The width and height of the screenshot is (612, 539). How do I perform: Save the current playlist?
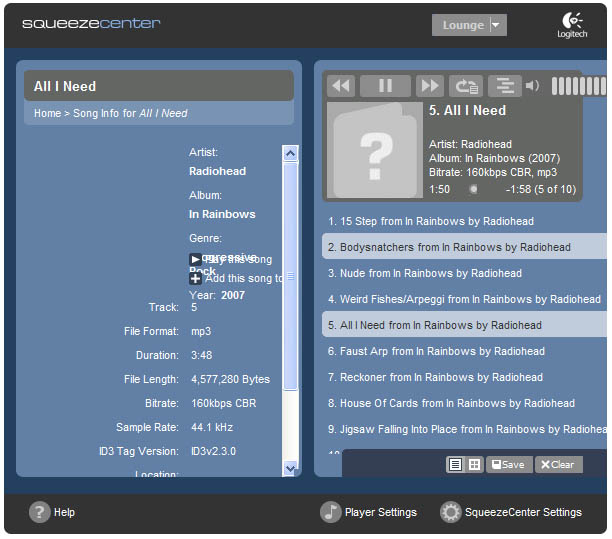coord(507,464)
